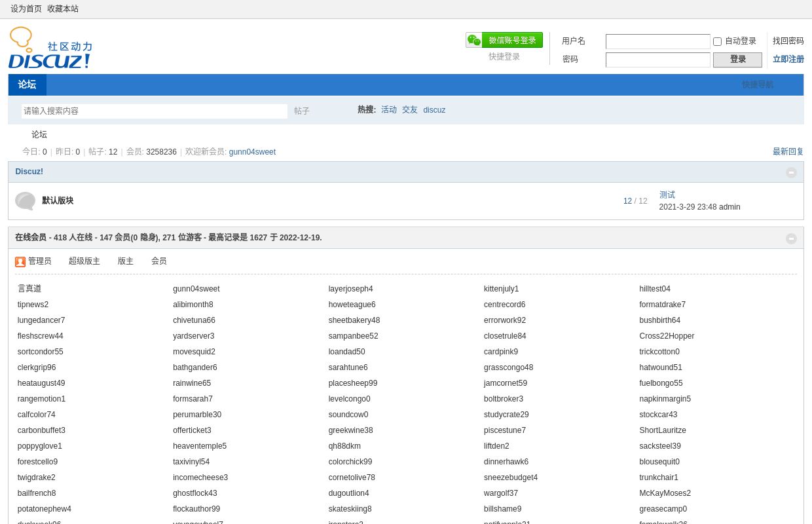The width and height of the screenshot is (812, 524).
Task: Click the forum search content box
Action: tap(154, 111)
